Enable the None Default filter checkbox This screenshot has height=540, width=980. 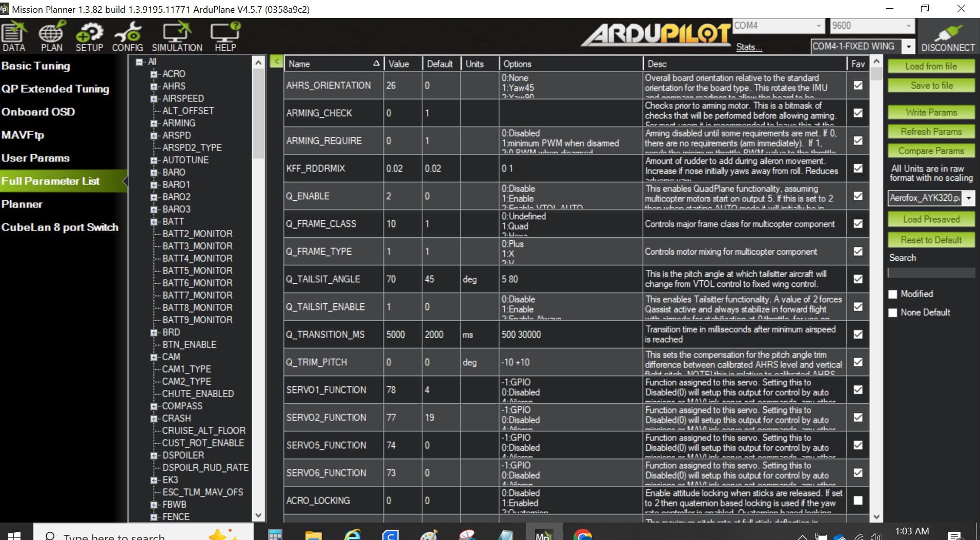(893, 313)
